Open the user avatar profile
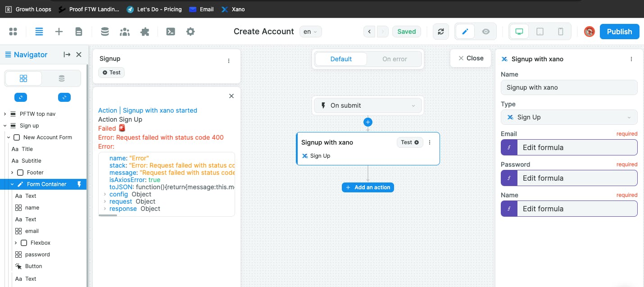 tap(589, 32)
